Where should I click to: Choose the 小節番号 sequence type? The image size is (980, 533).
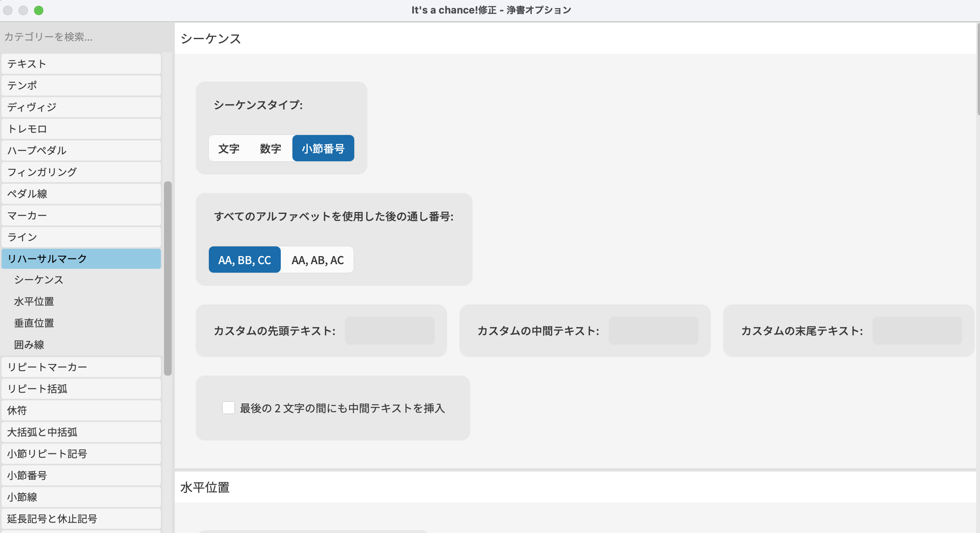point(323,149)
